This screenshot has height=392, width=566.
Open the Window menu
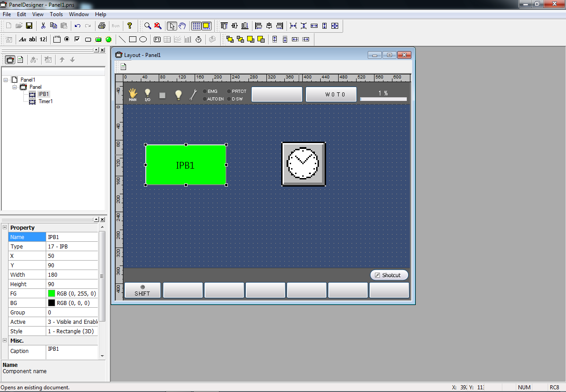[x=79, y=14]
